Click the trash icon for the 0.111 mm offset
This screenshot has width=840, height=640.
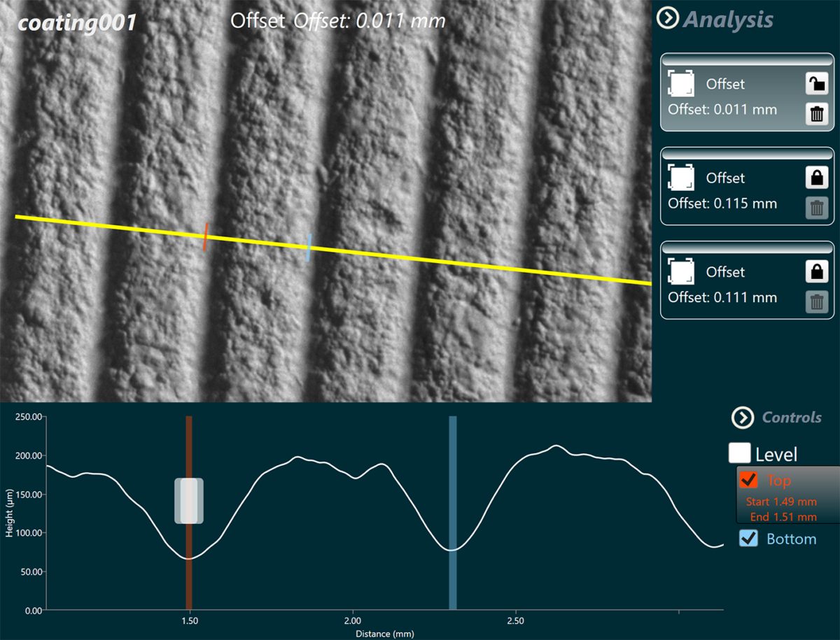pyautogui.click(x=816, y=301)
